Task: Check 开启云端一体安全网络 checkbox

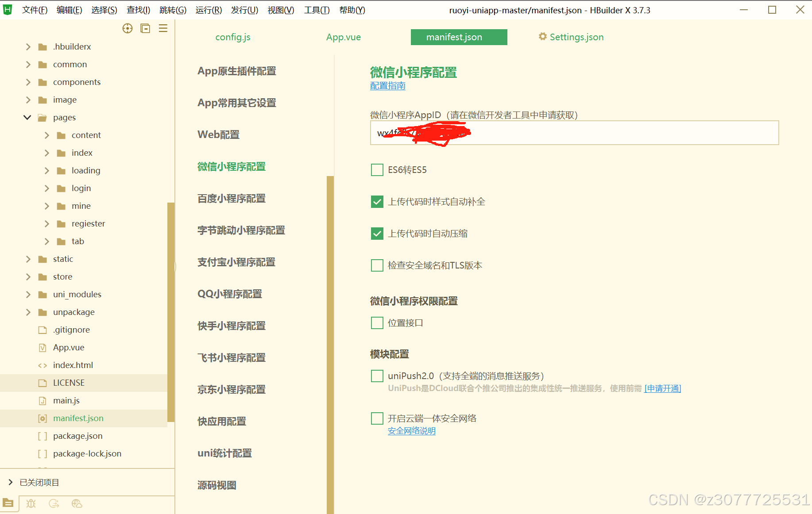Action: pos(377,418)
